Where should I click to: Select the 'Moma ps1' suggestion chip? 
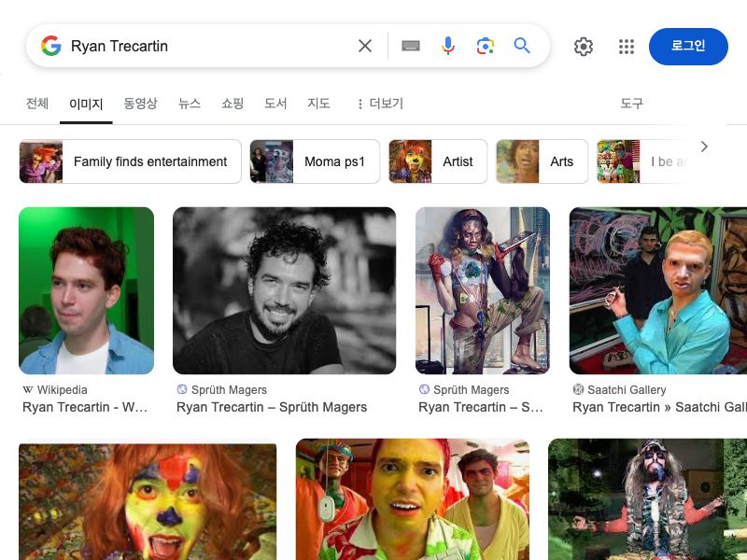[315, 161]
